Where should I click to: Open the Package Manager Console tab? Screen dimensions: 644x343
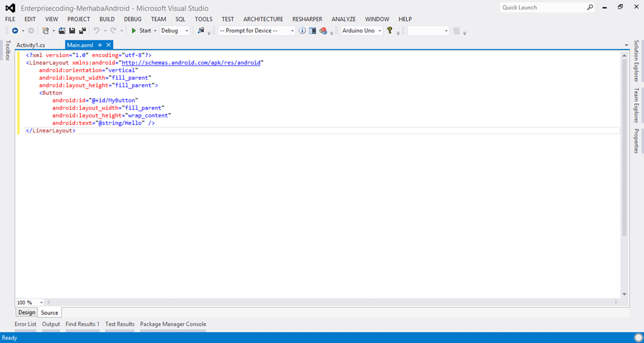tap(174, 324)
